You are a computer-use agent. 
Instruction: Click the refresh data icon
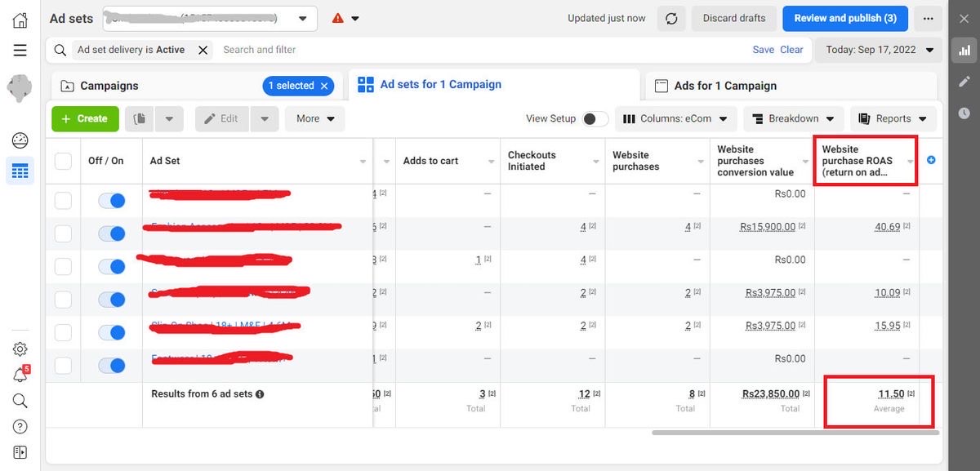[x=671, y=18]
